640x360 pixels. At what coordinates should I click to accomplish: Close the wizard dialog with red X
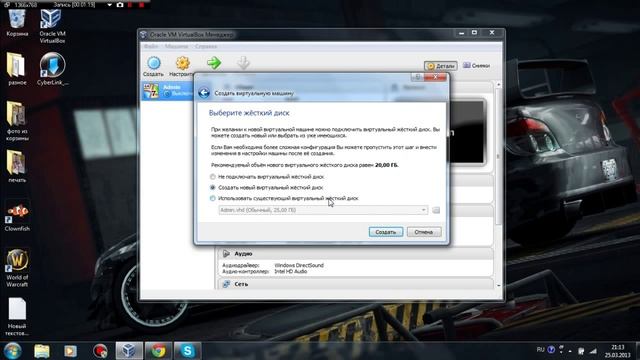435,77
